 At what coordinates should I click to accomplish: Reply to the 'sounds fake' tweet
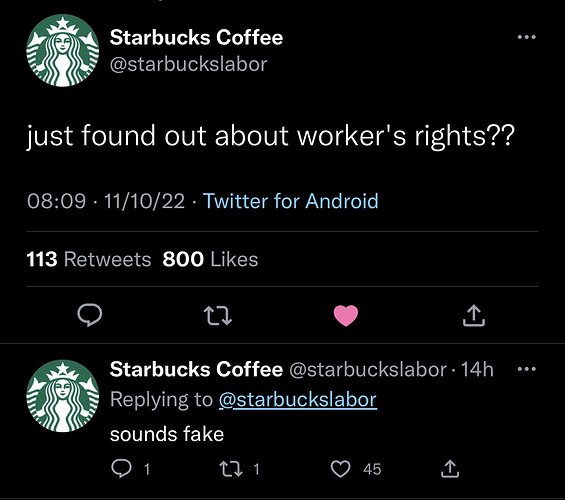tap(121, 469)
